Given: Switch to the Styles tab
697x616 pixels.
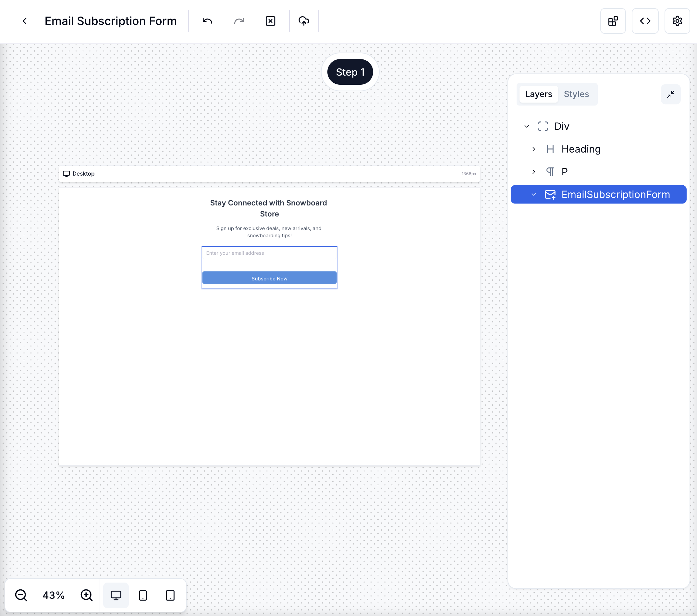Looking at the screenshot, I should pyautogui.click(x=576, y=94).
